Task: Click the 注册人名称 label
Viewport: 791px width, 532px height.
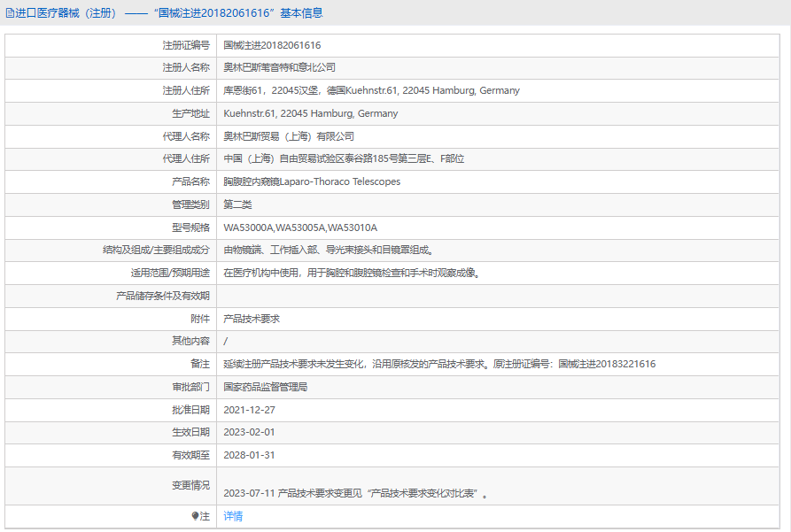Action: [186, 67]
